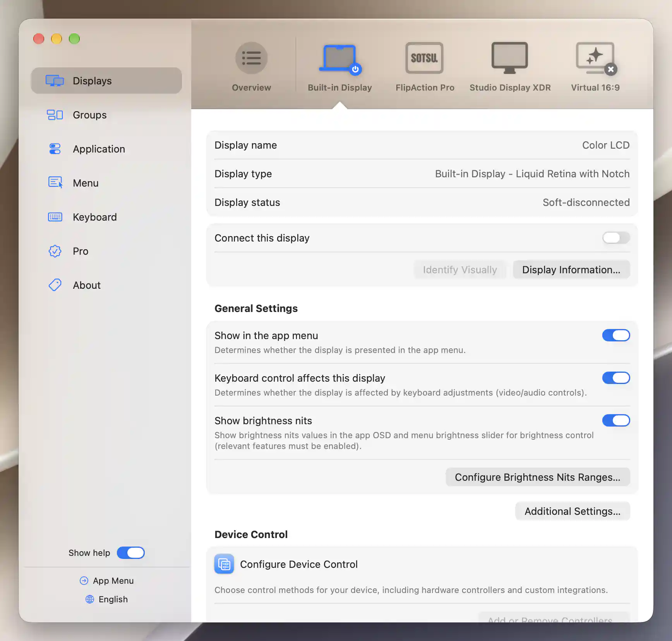Disable Show in the app menu toggle

(x=616, y=335)
